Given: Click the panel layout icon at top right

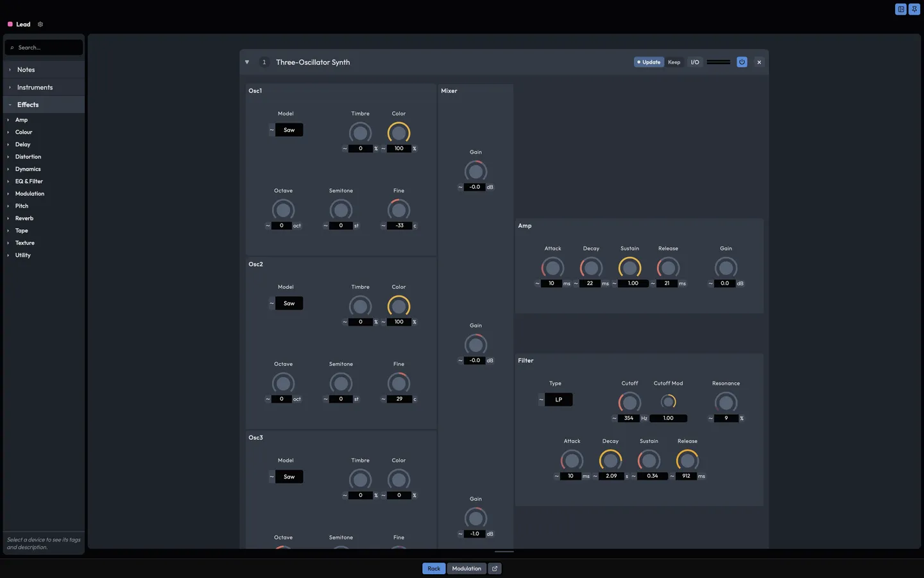Looking at the screenshot, I should (901, 9).
